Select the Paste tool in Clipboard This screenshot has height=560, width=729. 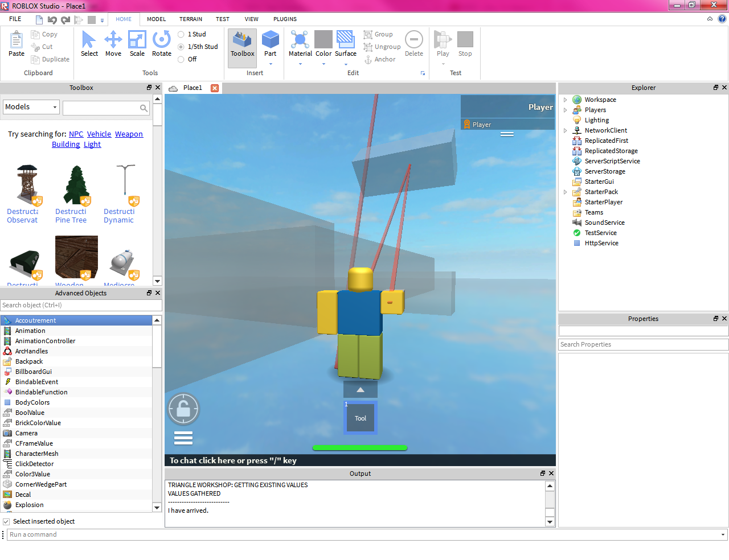(x=17, y=44)
